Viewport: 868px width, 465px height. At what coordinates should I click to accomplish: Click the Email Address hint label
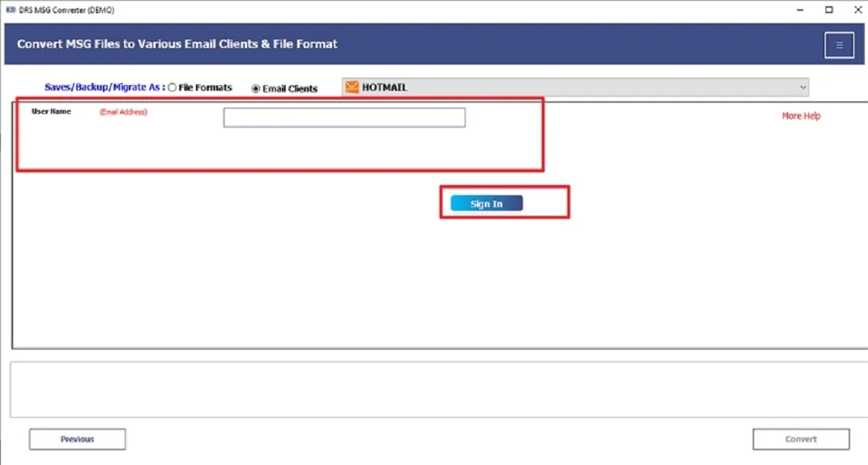(x=123, y=112)
